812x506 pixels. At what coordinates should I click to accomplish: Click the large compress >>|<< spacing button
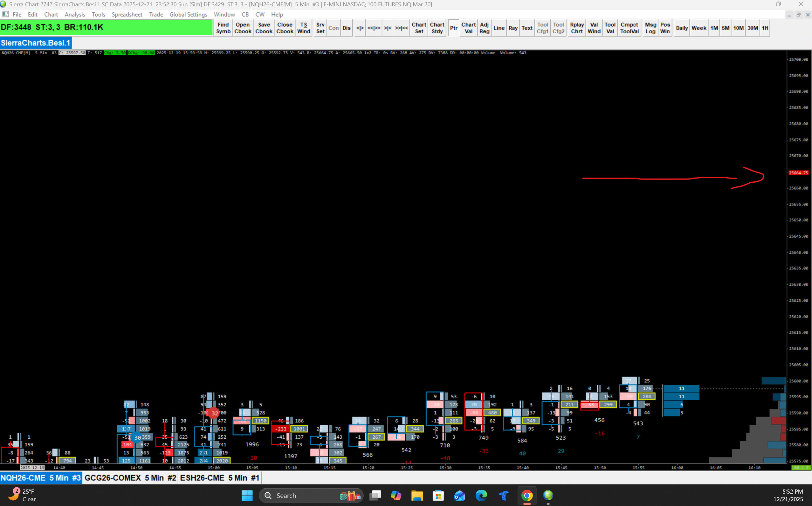(x=401, y=28)
